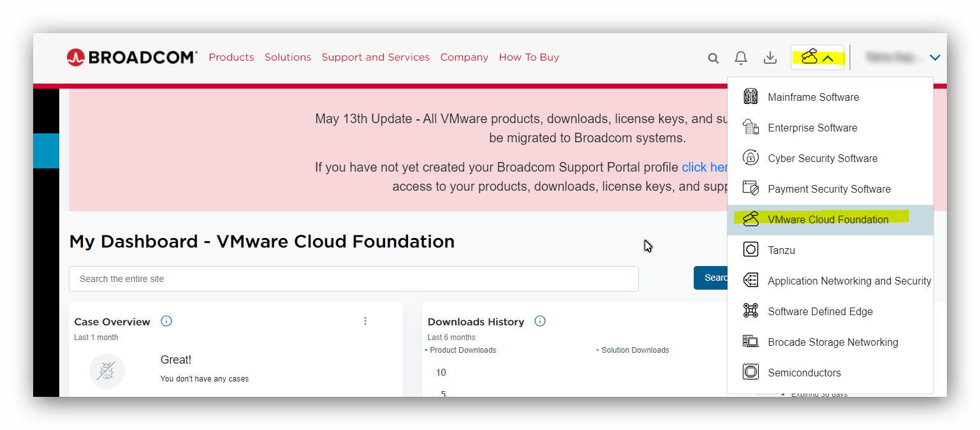
Task: Select Mainframe Software from the menu
Action: pos(830,97)
